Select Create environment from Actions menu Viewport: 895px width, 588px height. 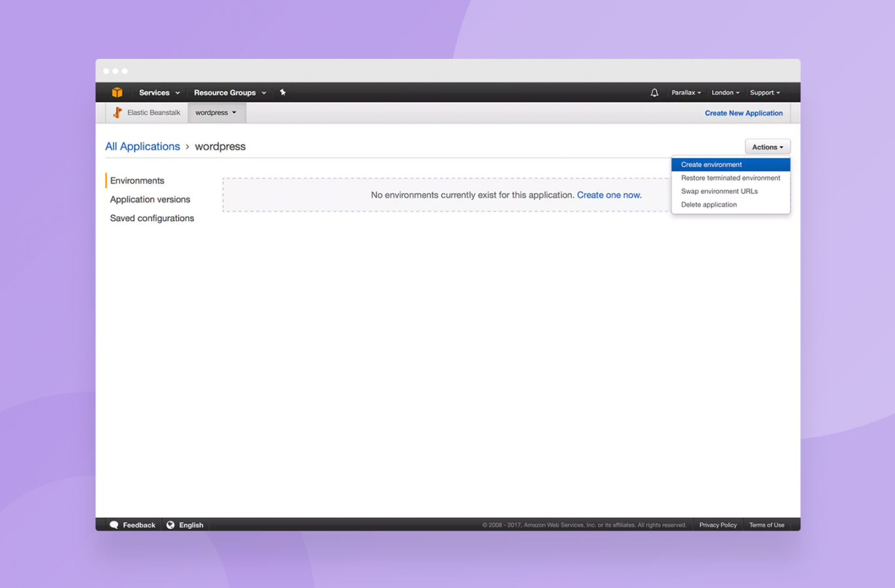tap(730, 165)
